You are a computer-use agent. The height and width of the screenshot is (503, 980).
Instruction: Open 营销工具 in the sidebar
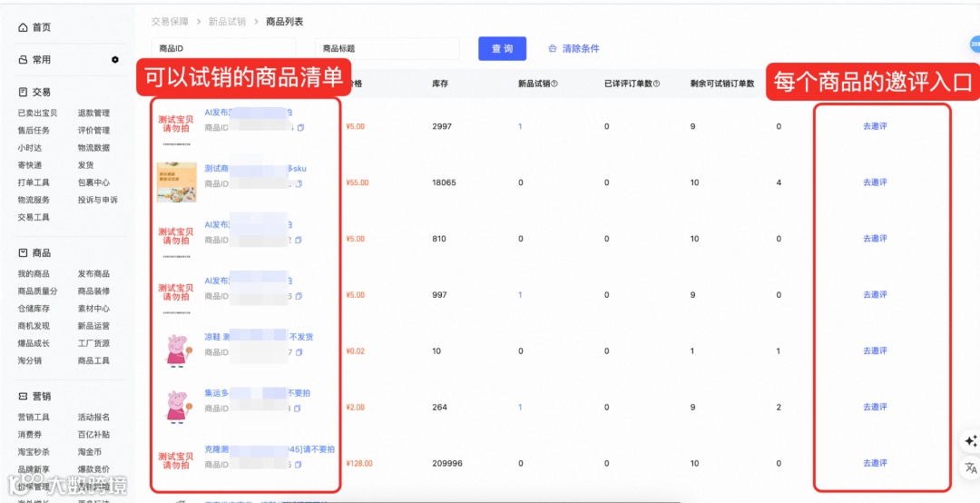[34, 418]
